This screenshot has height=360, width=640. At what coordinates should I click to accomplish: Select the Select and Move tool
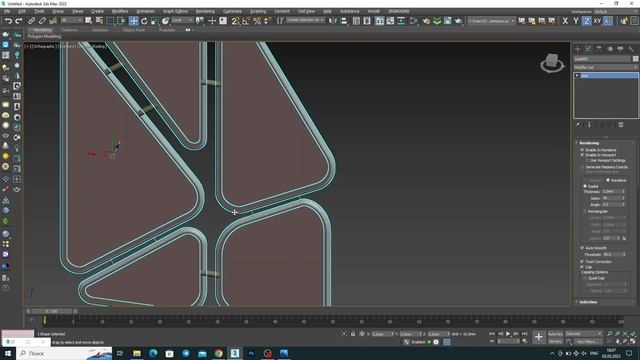(x=133, y=21)
